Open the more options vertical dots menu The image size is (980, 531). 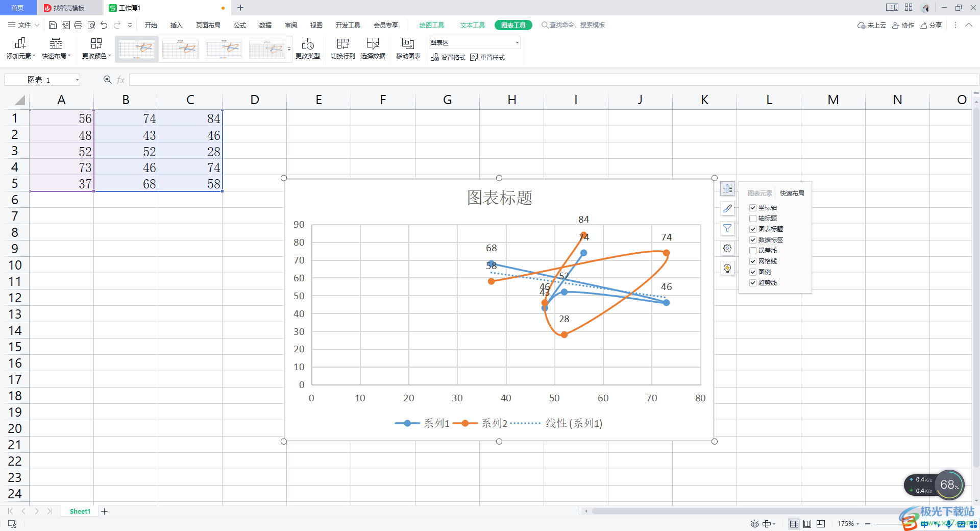[x=955, y=25]
